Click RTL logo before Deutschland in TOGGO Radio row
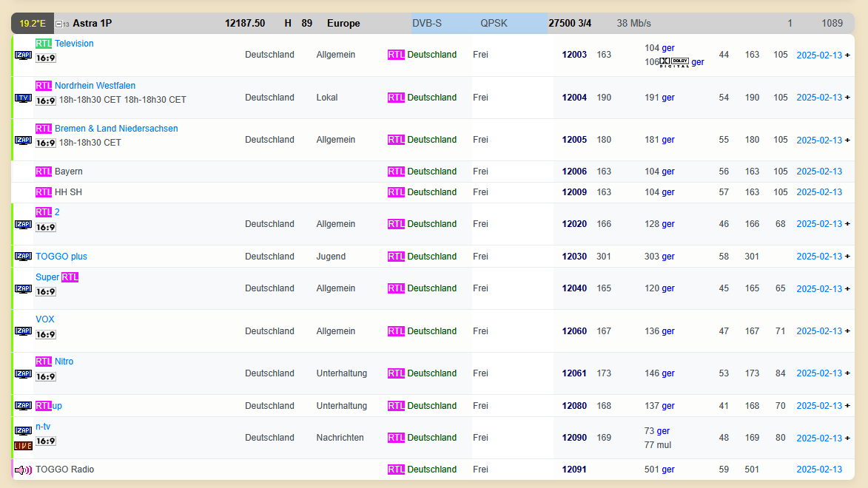This screenshot has width=868, height=488. click(x=396, y=470)
